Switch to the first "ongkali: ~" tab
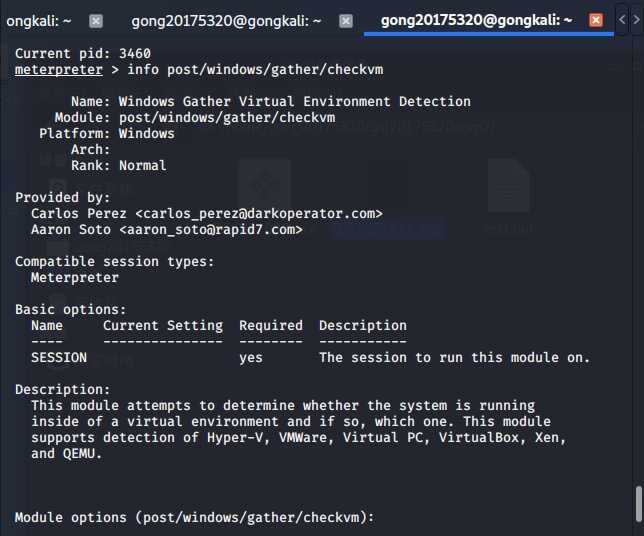 click(40, 20)
